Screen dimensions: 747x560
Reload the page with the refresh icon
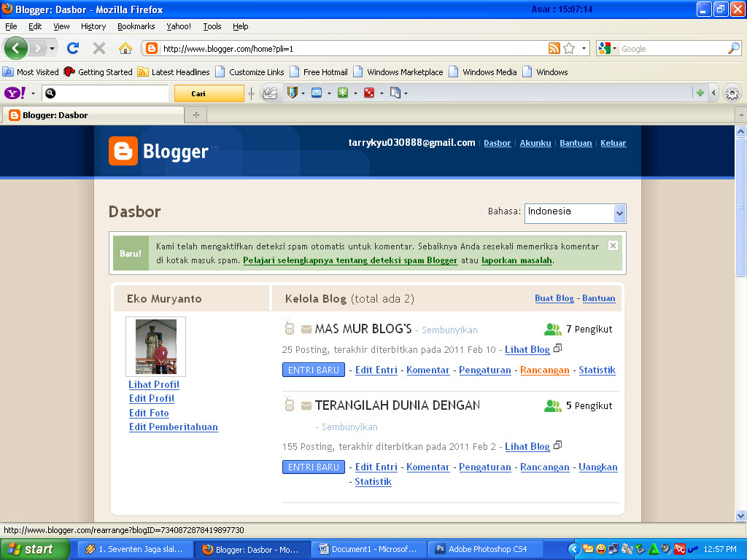(x=73, y=48)
